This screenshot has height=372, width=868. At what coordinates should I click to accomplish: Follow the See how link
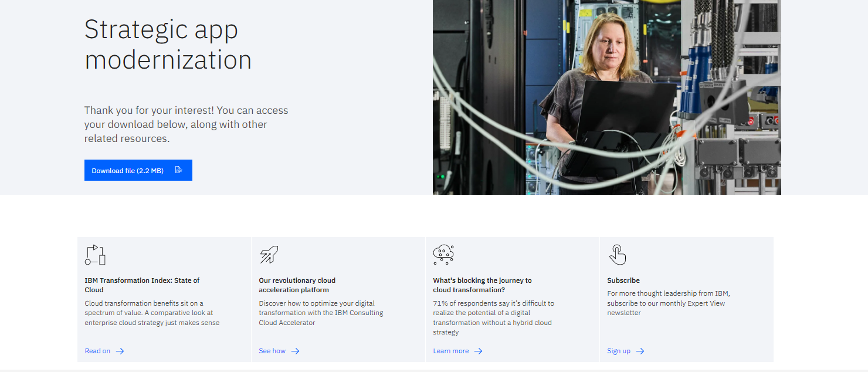pos(272,351)
